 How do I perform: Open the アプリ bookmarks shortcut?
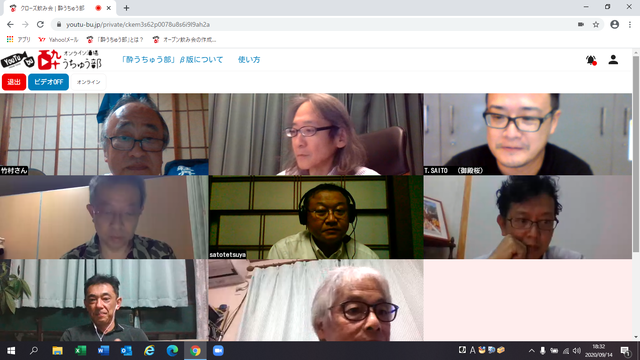[18, 40]
